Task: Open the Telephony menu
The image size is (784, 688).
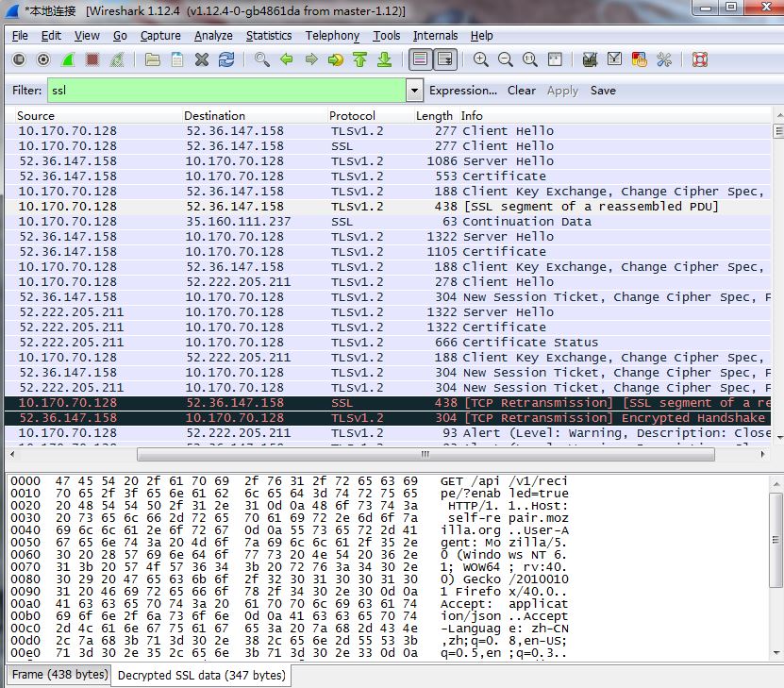Action: [332, 36]
